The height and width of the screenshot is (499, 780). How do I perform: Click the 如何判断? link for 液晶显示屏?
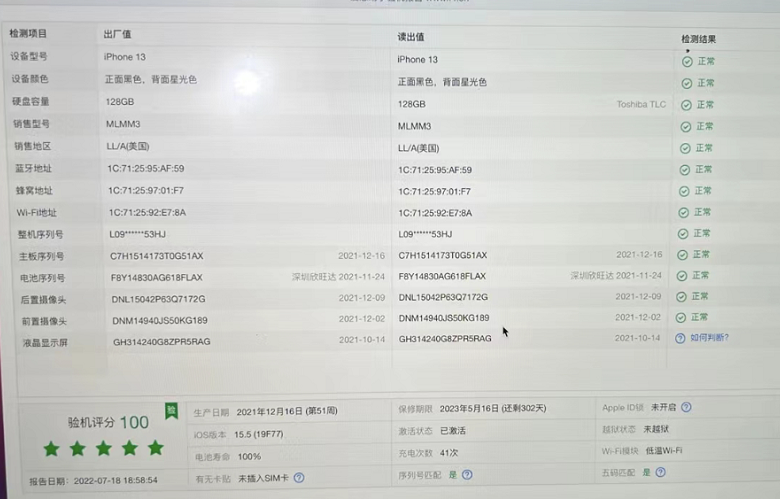click(709, 338)
